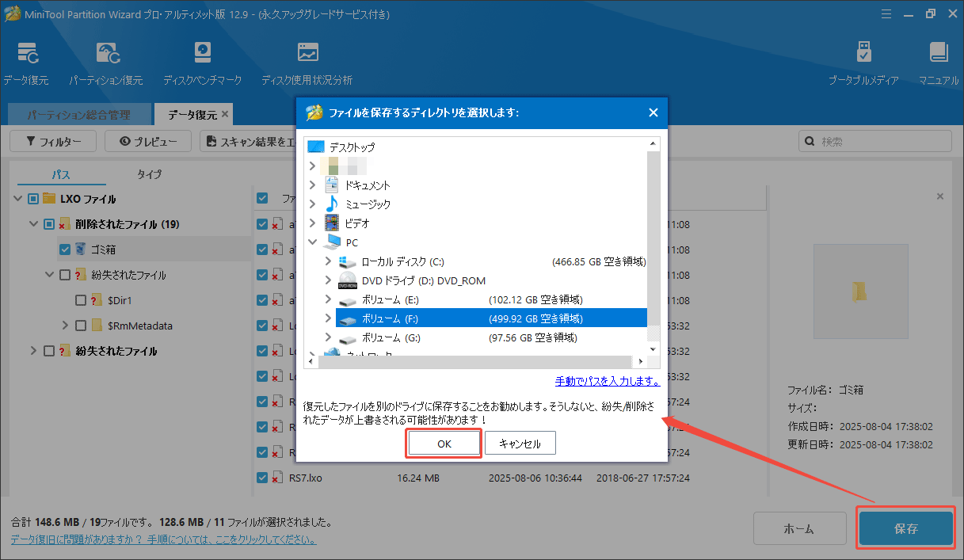
Task: Launch パーティション復元 from the toolbar
Action: tap(106, 63)
